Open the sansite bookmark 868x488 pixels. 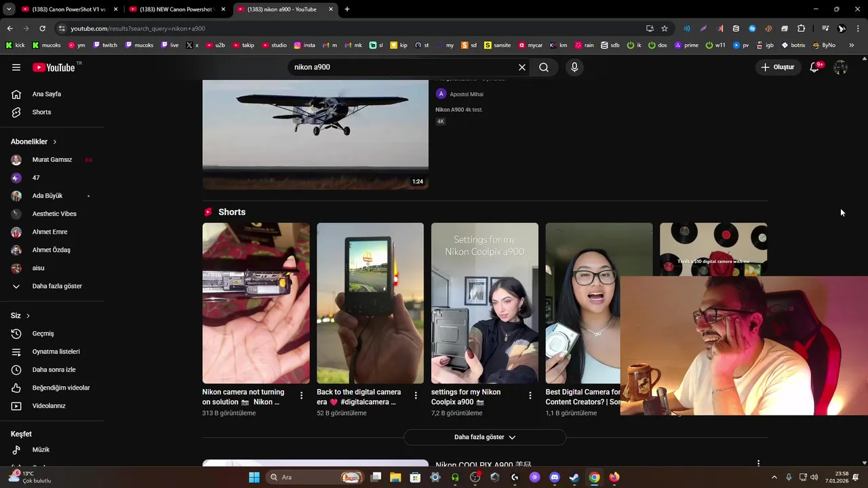coord(497,45)
